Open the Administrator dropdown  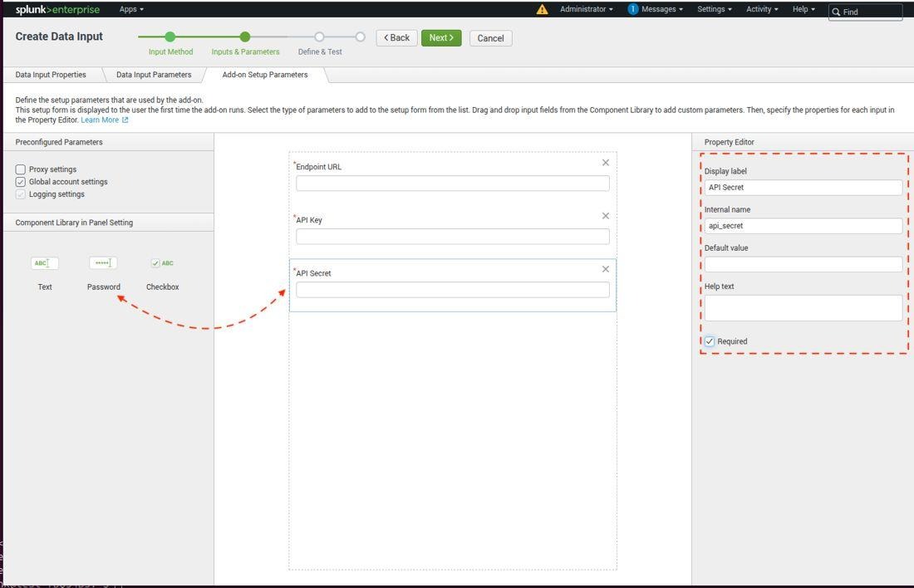tap(587, 9)
